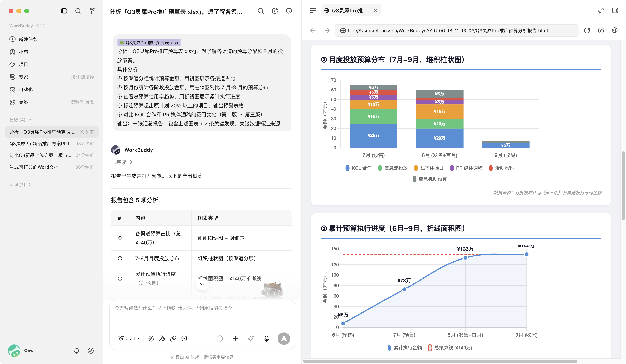Open the 项目 section

point(51,64)
